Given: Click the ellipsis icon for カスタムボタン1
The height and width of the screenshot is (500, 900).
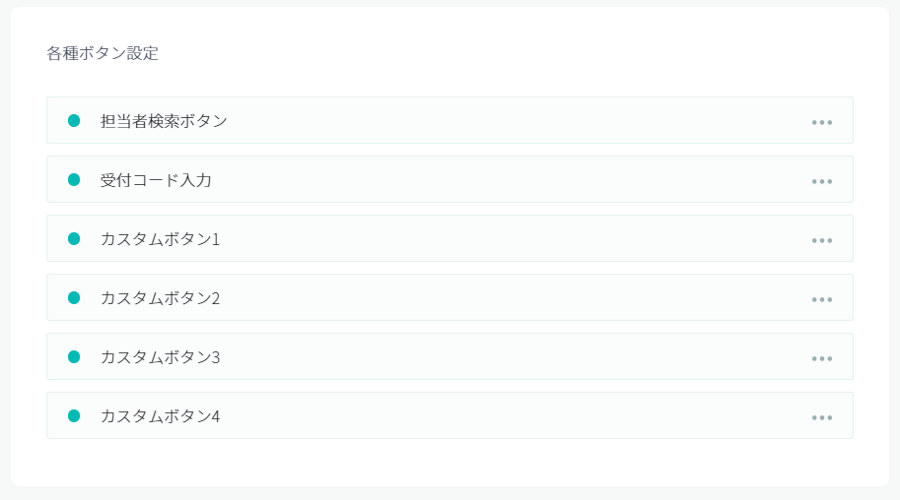Looking at the screenshot, I should [822, 240].
